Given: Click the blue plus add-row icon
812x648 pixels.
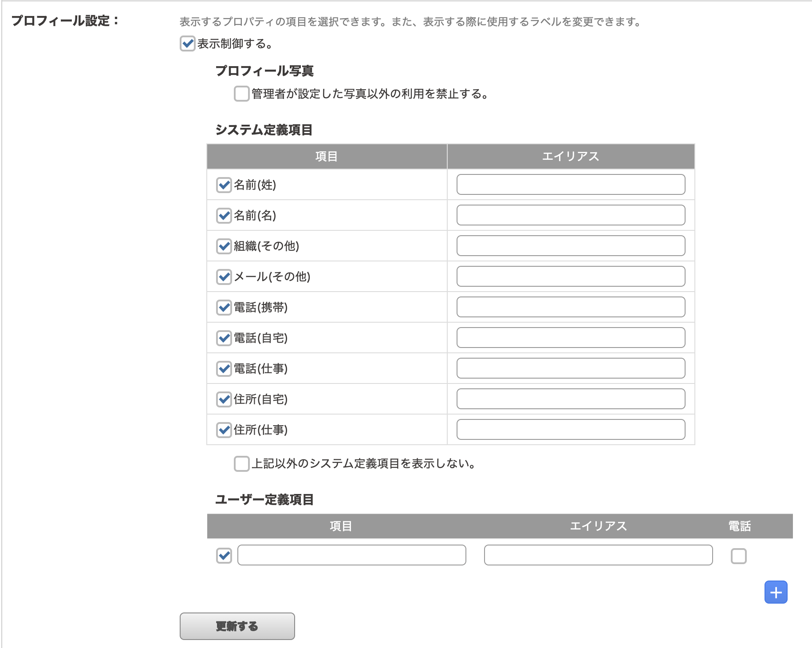Looking at the screenshot, I should click(776, 592).
